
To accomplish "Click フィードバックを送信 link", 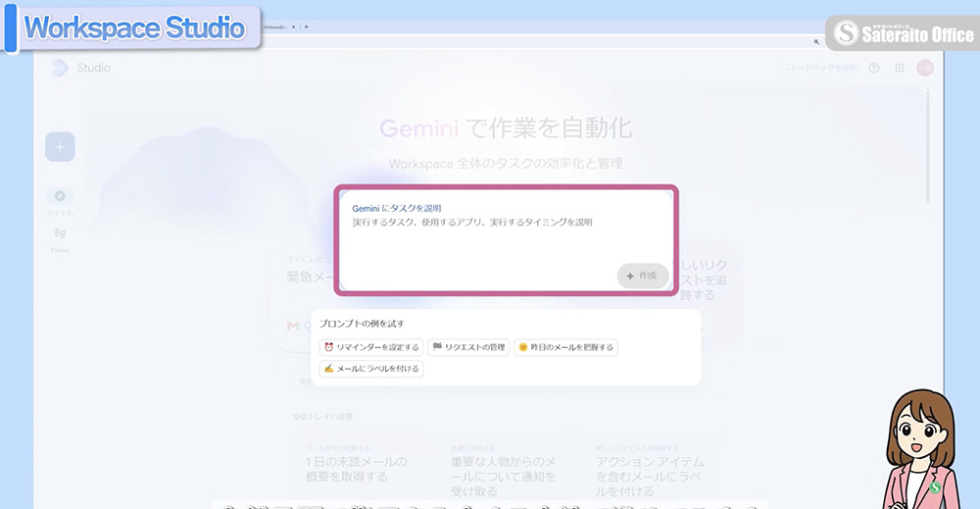I will [x=820, y=68].
